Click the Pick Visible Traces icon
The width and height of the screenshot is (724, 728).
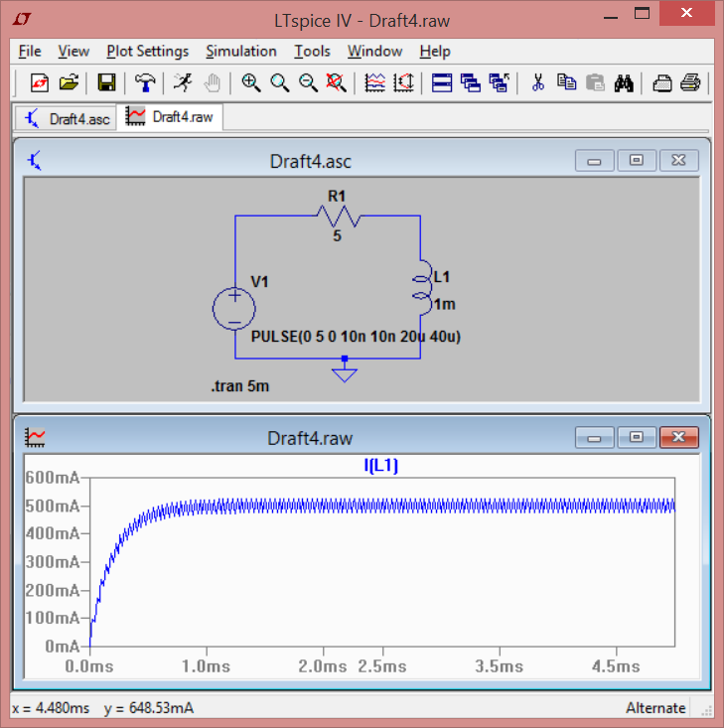[374, 83]
